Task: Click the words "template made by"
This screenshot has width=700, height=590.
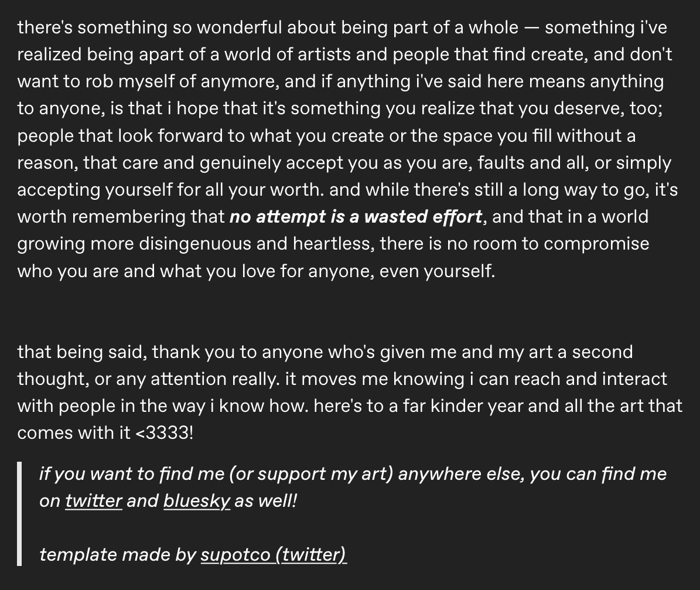Action: (x=117, y=555)
